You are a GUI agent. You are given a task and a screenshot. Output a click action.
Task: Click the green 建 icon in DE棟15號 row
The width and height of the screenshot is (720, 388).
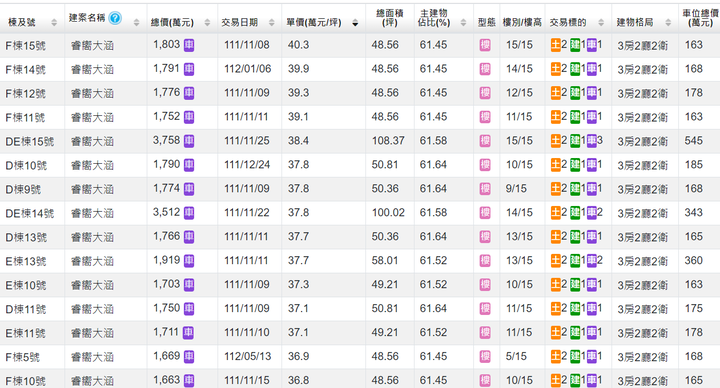(x=575, y=141)
